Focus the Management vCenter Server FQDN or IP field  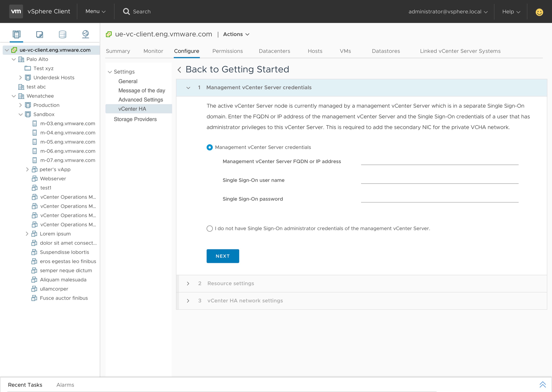point(440,161)
